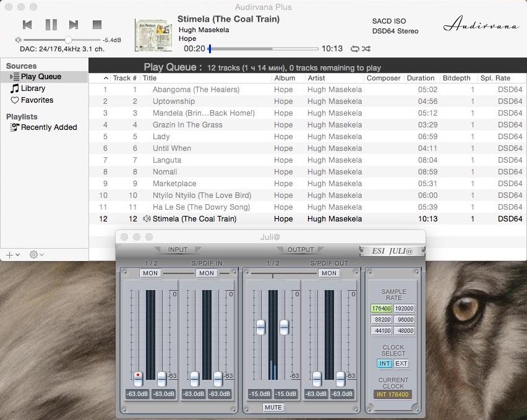Click the Audirvana logo
The height and width of the screenshot is (420, 527).
coord(481,24)
